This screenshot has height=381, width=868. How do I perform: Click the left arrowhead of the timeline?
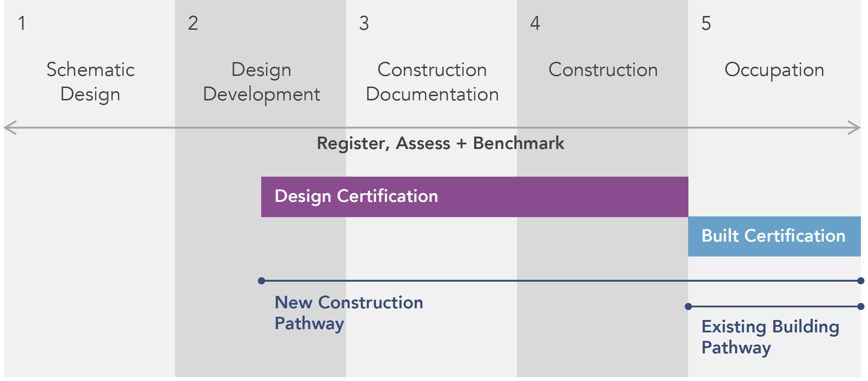coord(10,128)
